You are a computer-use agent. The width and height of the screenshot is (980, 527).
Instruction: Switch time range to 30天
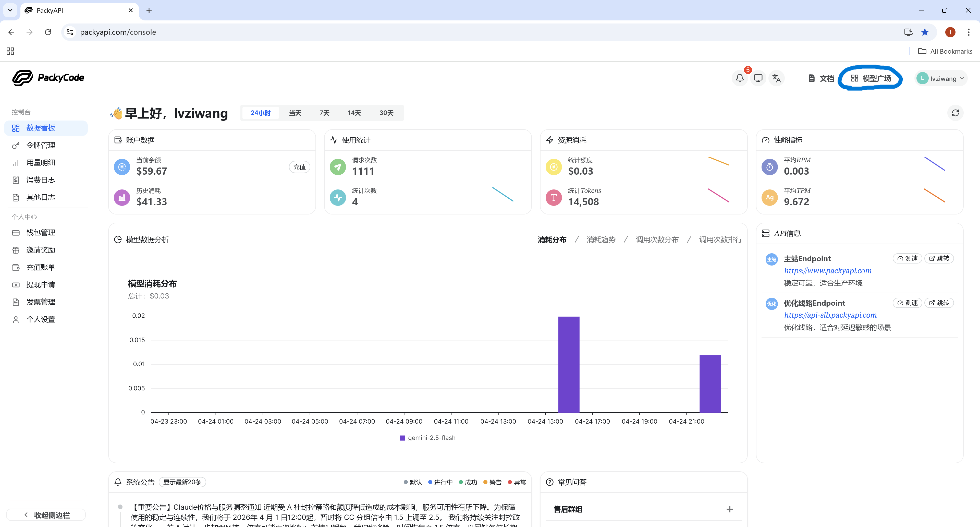pyautogui.click(x=386, y=113)
